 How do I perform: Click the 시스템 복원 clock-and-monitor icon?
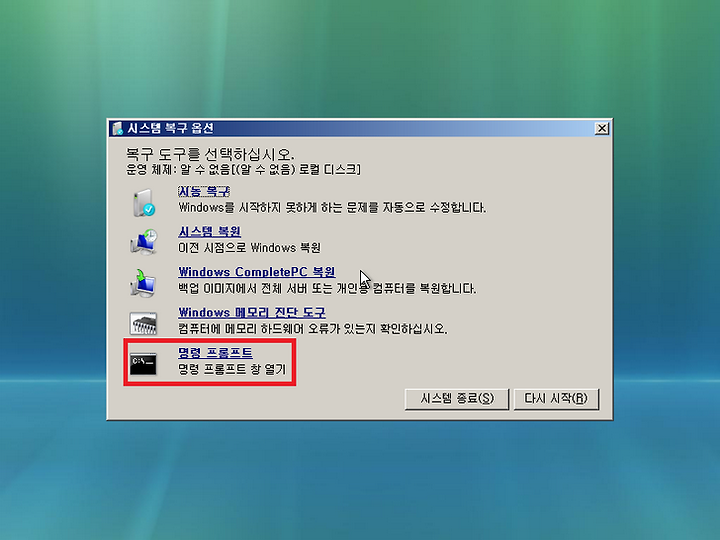pos(144,242)
